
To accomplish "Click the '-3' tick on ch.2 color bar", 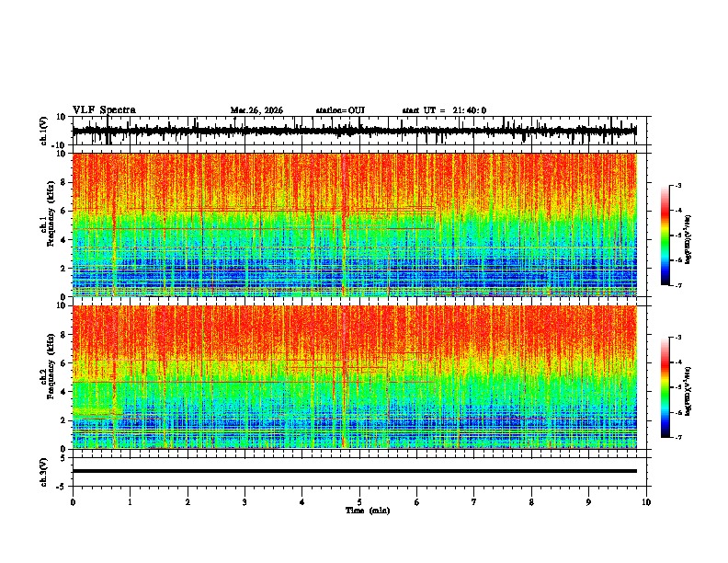I will point(677,338).
